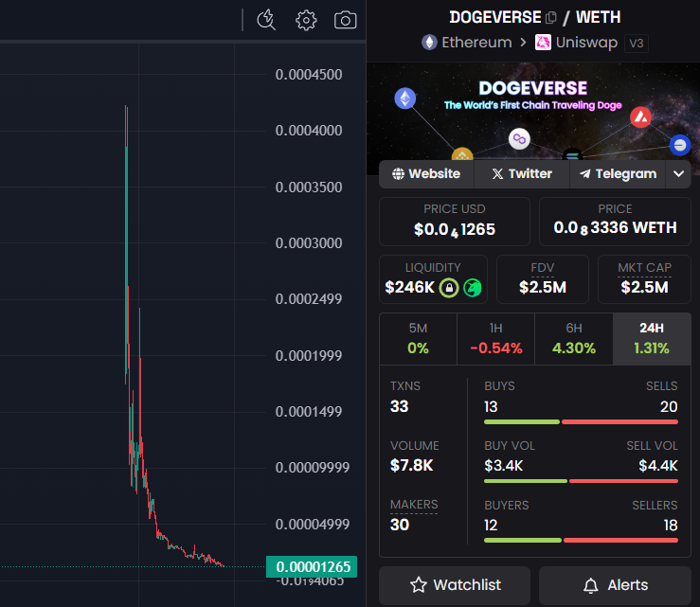This screenshot has width=700, height=607.
Task: Click the SELLS count 20
Action: point(669,406)
